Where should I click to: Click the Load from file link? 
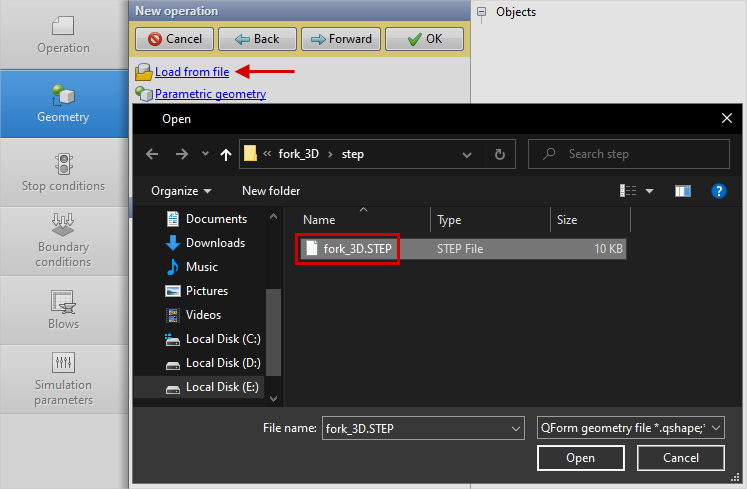[191, 72]
